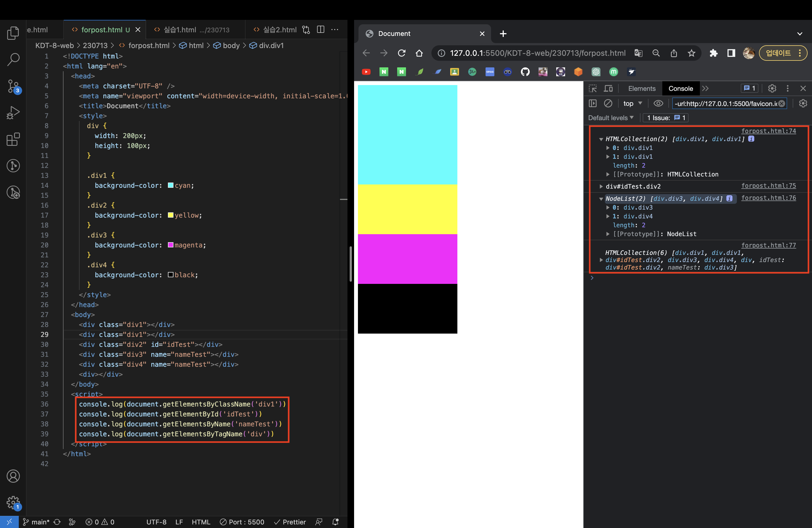Open the Run and Debug view
The height and width of the screenshot is (528, 812).
13,113
